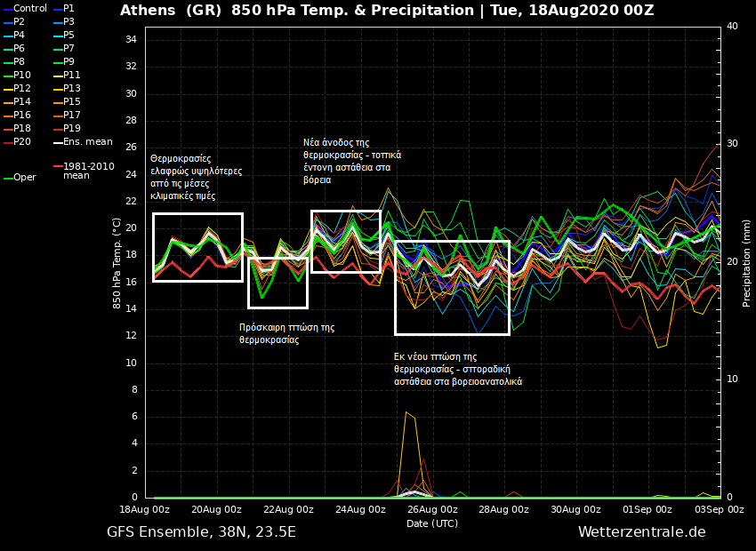
Task: Click the 'P8' legend label
Action: pyautogui.click(x=19, y=61)
